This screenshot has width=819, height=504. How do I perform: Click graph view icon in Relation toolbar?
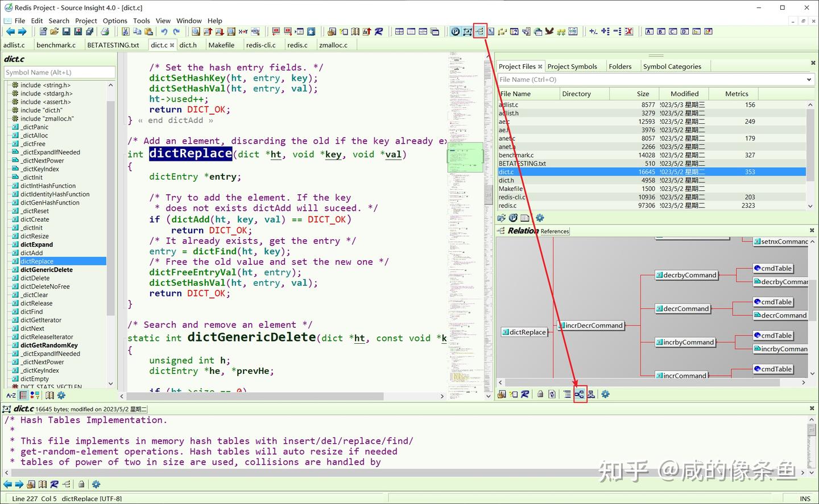coord(579,394)
